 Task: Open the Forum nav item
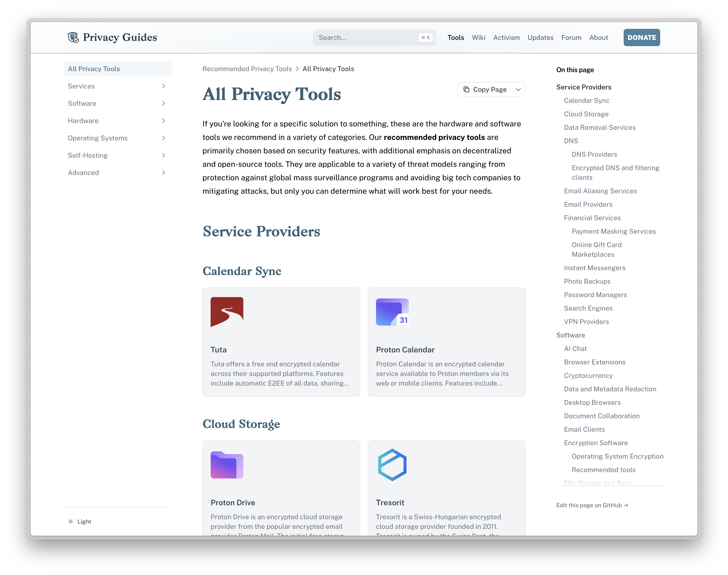pos(571,38)
